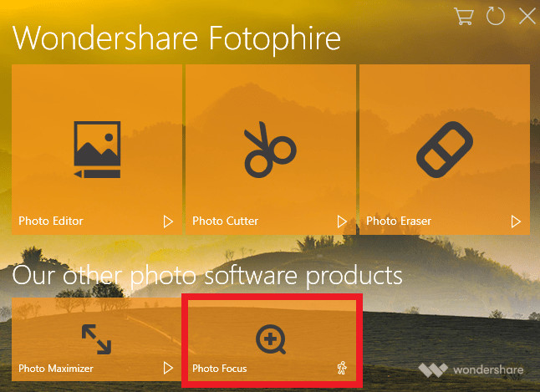Screen dimensions: 540x392
Task: Select the Photo Eraser label
Action: pos(399,221)
